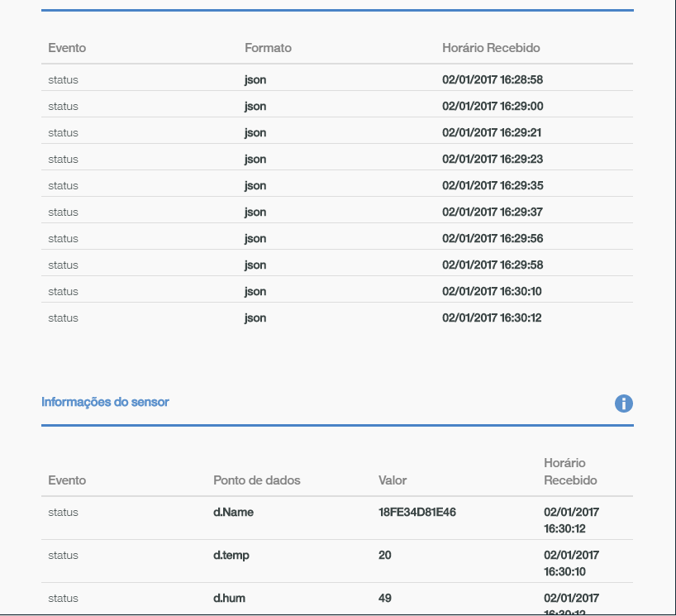
Task: Open the status event received at 16:29:58
Action: 337,265
